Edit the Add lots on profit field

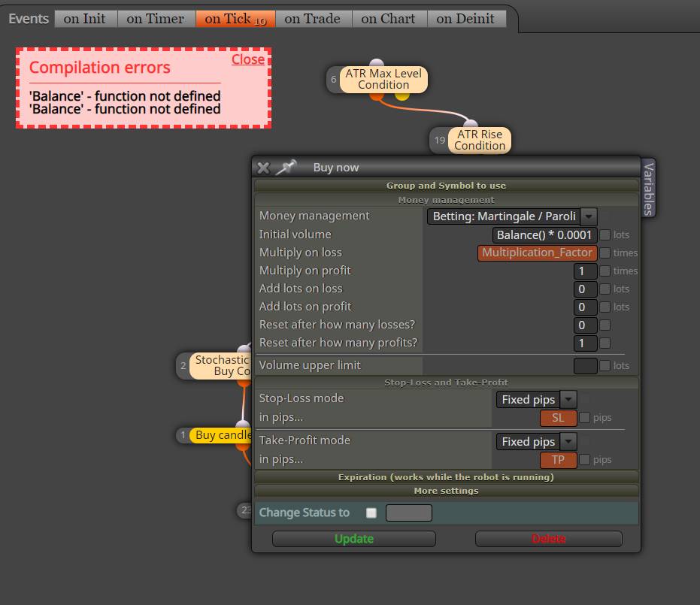585,307
